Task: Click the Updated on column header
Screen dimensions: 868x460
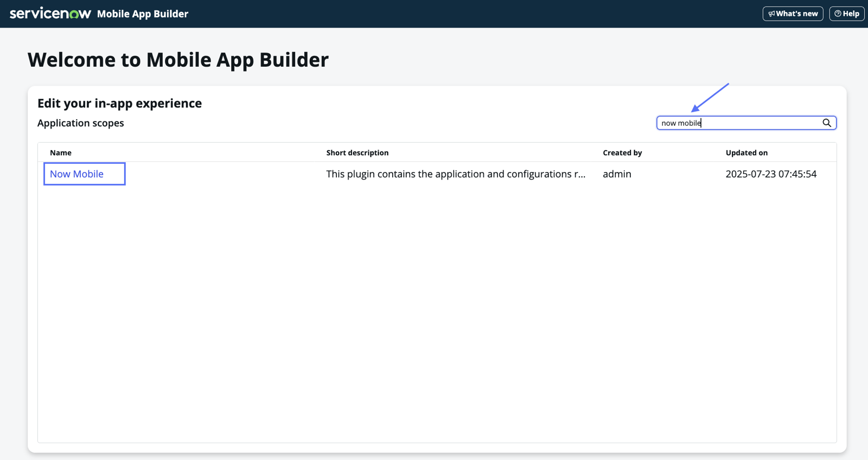Action: click(746, 153)
